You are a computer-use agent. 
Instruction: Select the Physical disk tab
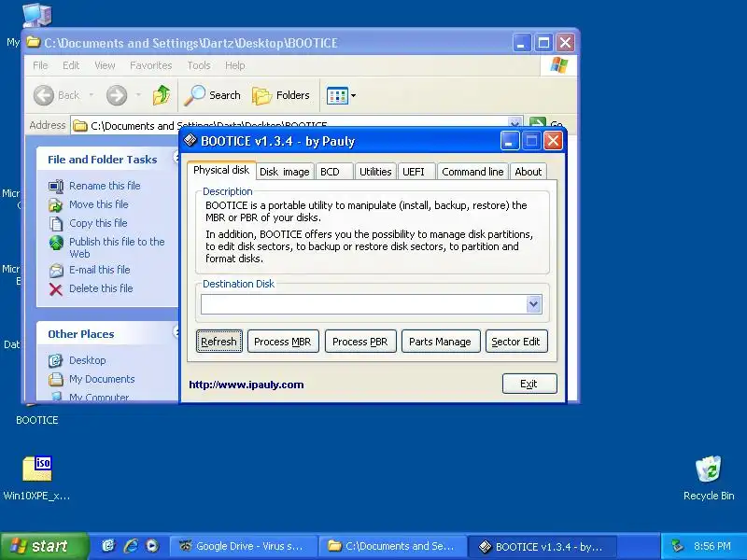tap(221, 171)
